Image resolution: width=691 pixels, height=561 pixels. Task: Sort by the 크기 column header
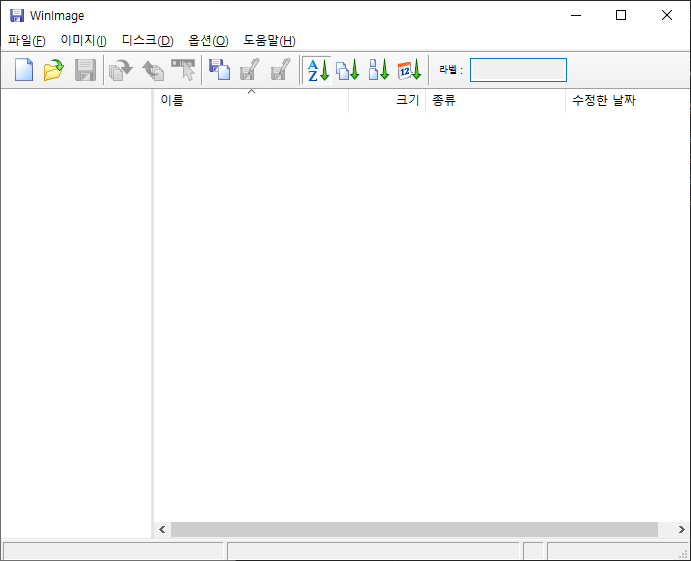click(x=387, y=100)
